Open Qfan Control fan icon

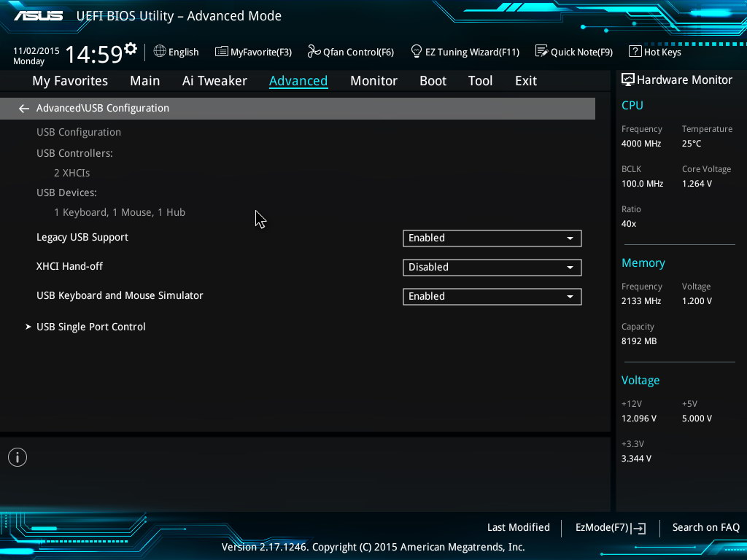pos(314,52)
